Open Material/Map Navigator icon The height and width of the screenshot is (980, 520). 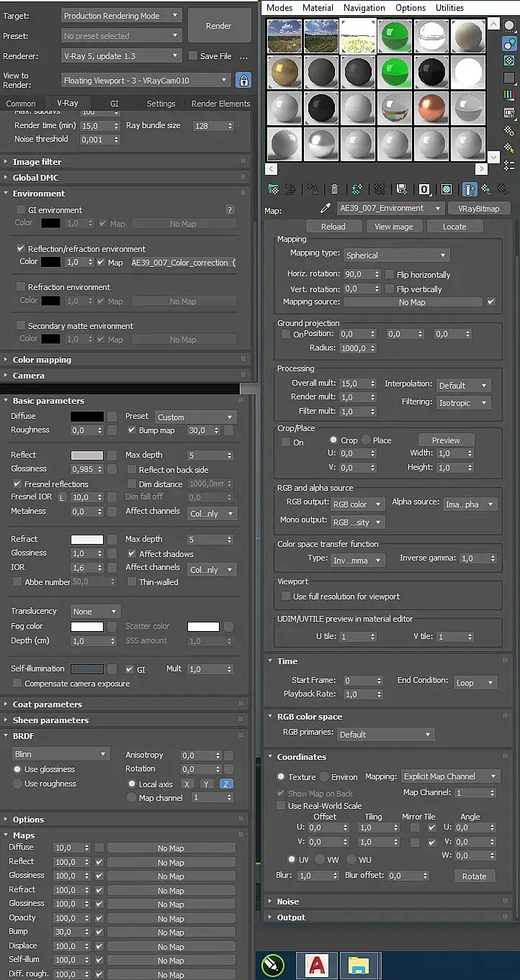coord(509,165)
